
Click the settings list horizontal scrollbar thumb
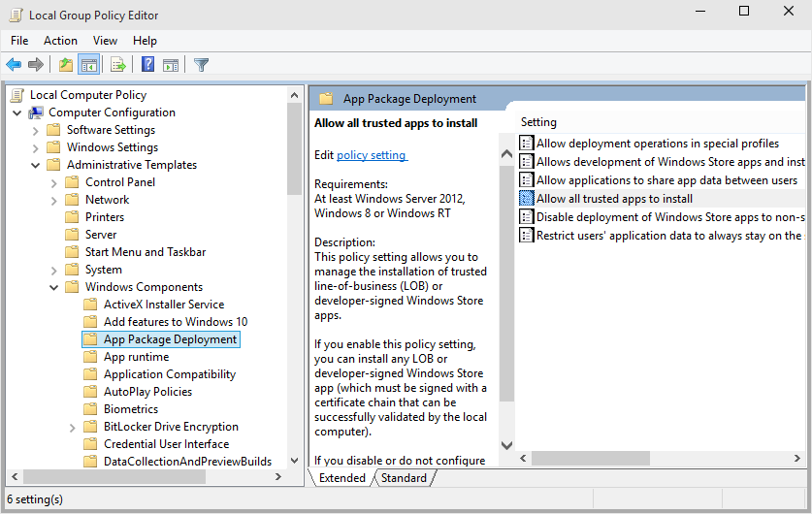591,458
